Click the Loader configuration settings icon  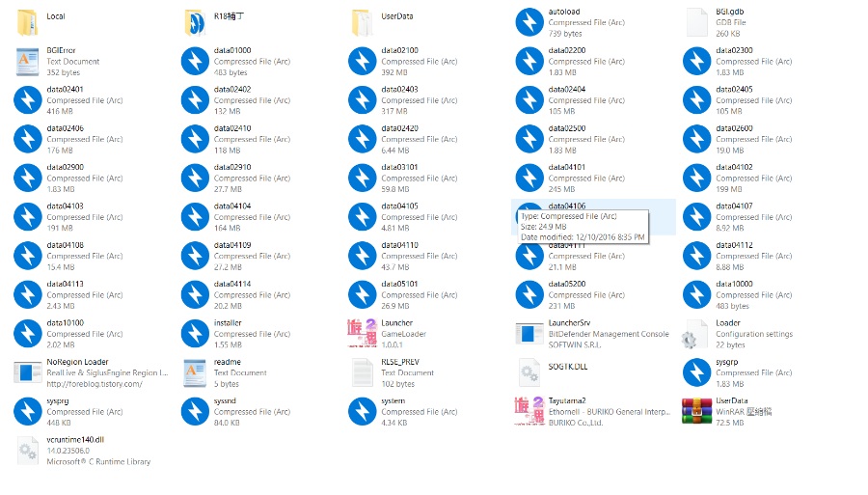pos(695,334)
